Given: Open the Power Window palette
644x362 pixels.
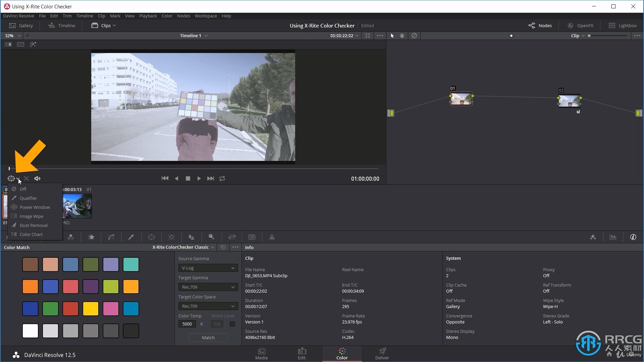Looking at the screenshot, I should pos(151,237).
